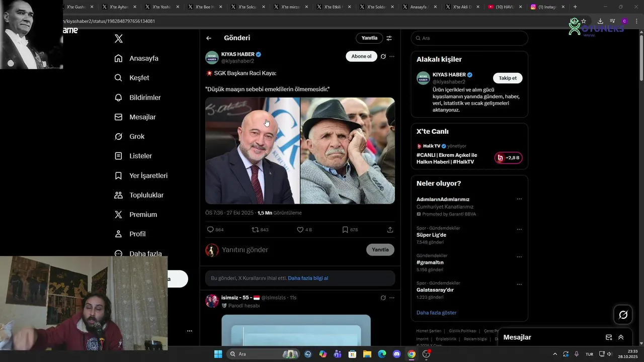Open Chrome profile avatar
Image resolution: width=644 pixels, height=362 pixels.
pos(624,21)
